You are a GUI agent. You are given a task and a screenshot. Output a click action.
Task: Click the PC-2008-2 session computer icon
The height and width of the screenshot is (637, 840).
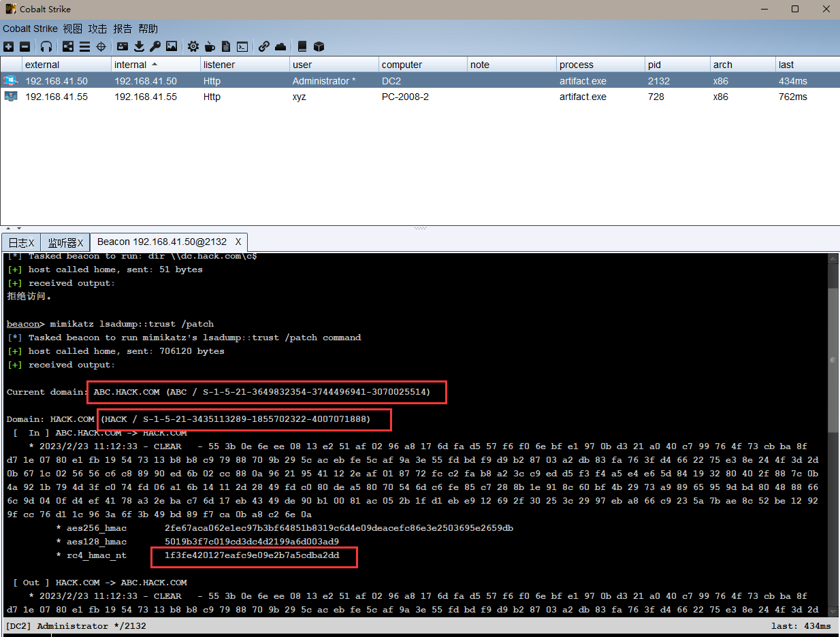click(x=11, y=97)
